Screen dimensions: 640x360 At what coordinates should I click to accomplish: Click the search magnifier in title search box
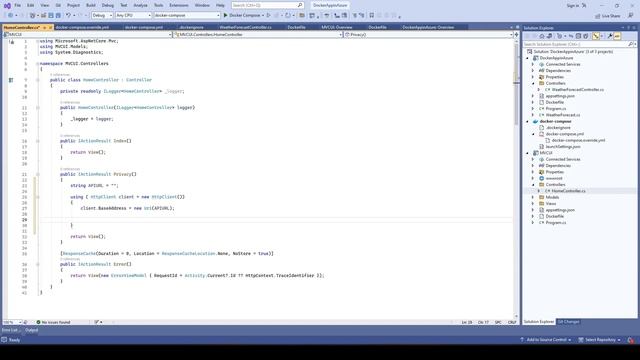(300, 5)
